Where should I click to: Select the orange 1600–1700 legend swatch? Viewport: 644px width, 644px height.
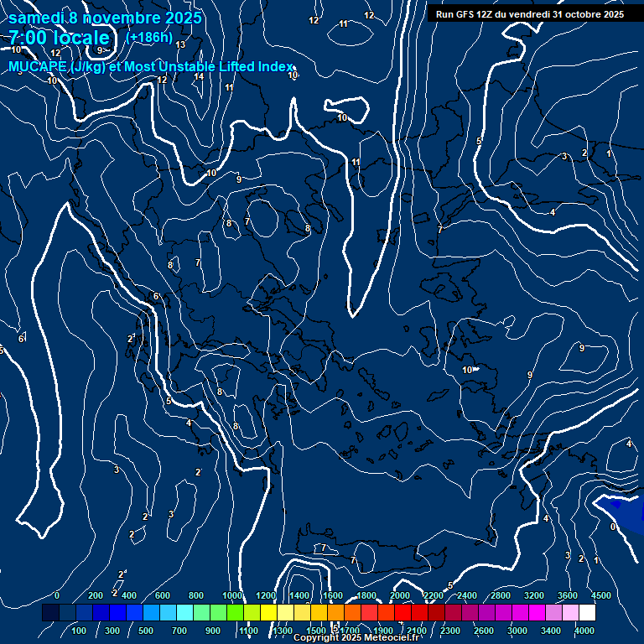tap(335, 612)
